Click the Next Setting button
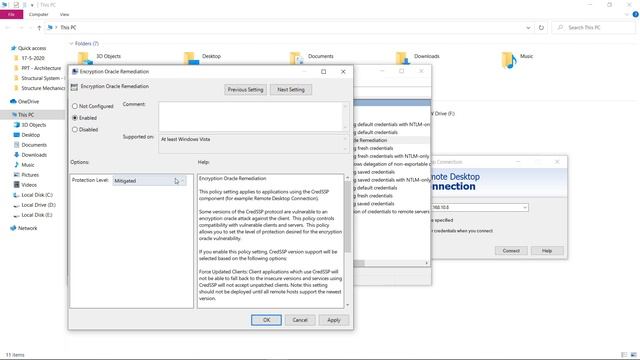This screenshot has height=360, width=640. coord(291,90)
